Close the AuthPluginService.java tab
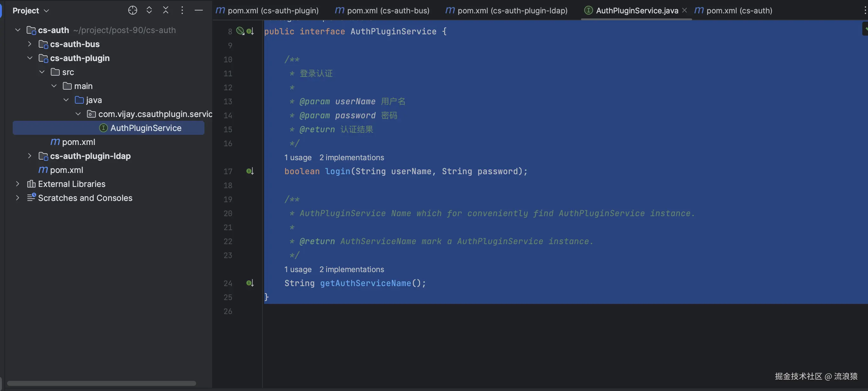868x391 pixels. tap(684, 10)
